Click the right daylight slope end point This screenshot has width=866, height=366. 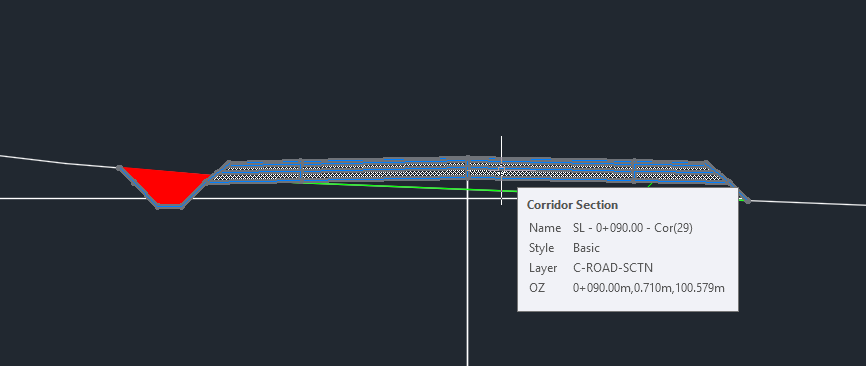coord(748,201)
